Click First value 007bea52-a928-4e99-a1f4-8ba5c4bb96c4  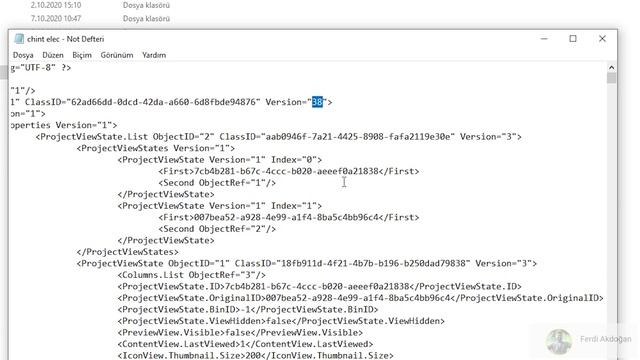click(287, 217)
